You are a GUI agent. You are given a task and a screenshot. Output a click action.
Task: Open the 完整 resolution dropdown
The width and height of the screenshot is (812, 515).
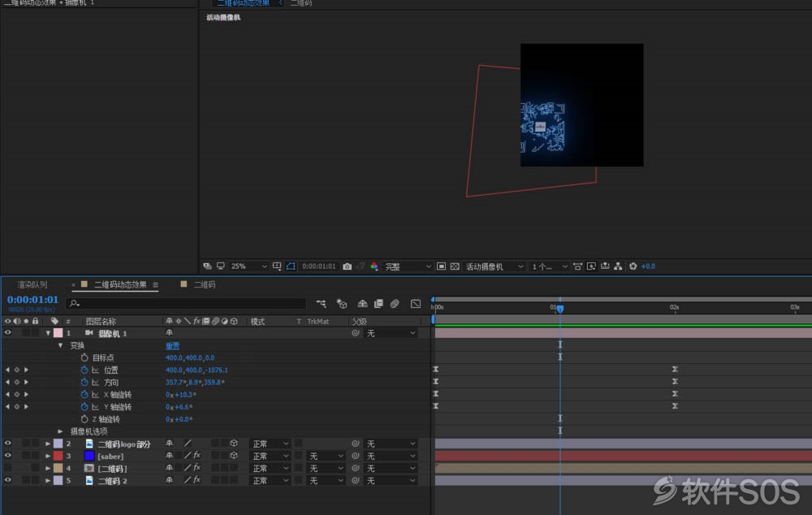pyautogui.click(x=408, y=266)
